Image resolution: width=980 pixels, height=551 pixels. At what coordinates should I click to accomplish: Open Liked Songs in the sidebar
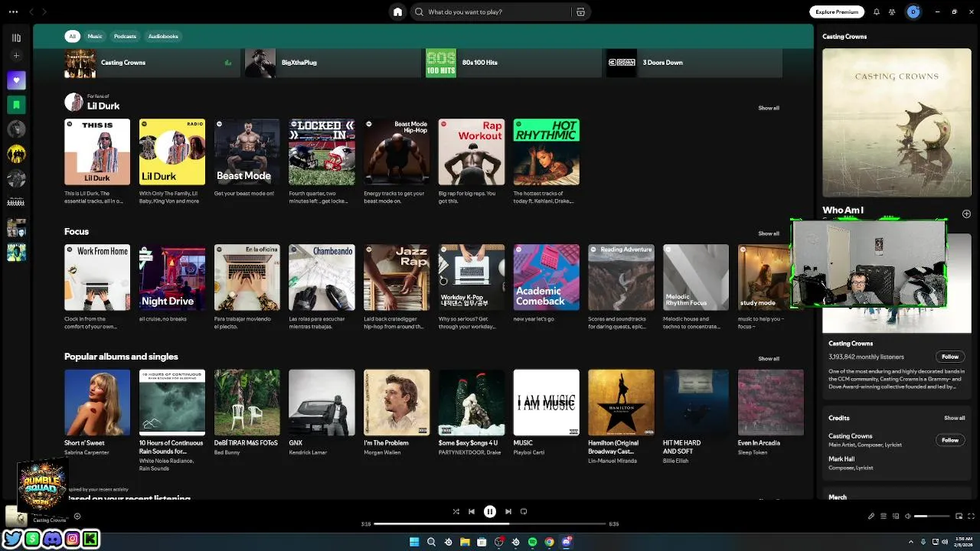(x=16, y=80)
